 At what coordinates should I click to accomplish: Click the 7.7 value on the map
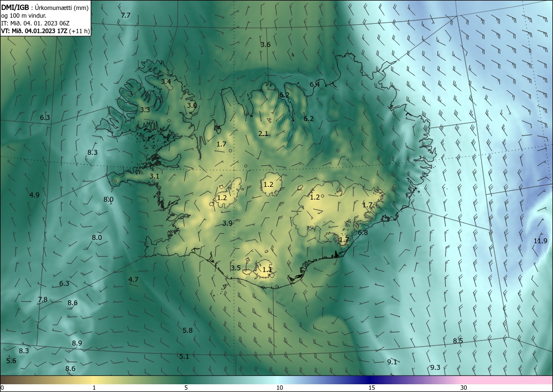(126, 15)
